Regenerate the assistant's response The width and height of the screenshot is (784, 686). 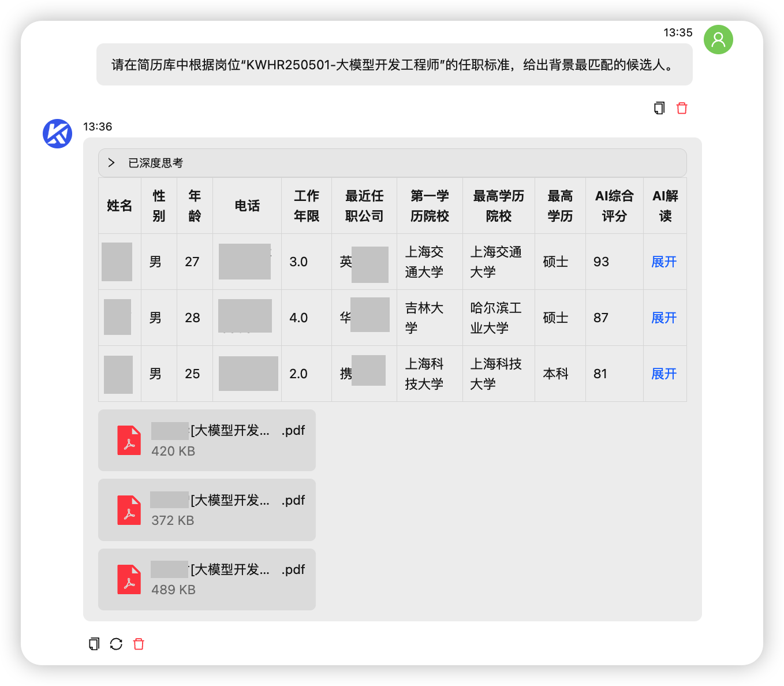click(116, 644)
